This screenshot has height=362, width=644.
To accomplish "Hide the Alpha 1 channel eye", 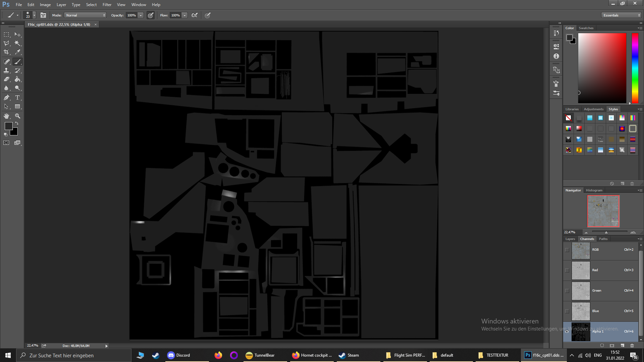I will click(x=567, y=331).
